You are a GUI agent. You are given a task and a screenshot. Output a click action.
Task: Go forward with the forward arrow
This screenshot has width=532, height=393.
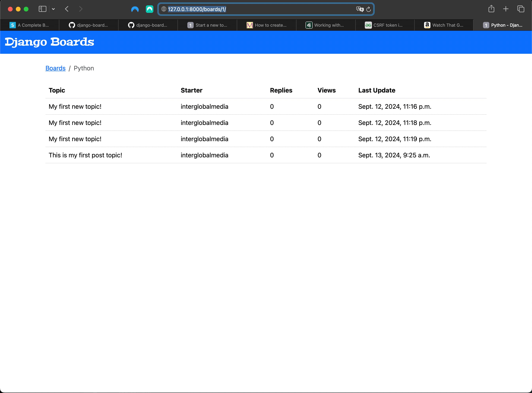click(x=81, y=9)
